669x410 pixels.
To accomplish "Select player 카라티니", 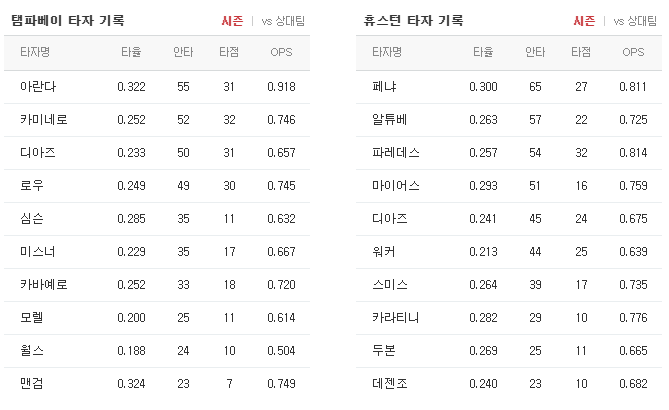I will tap(395, 317).
